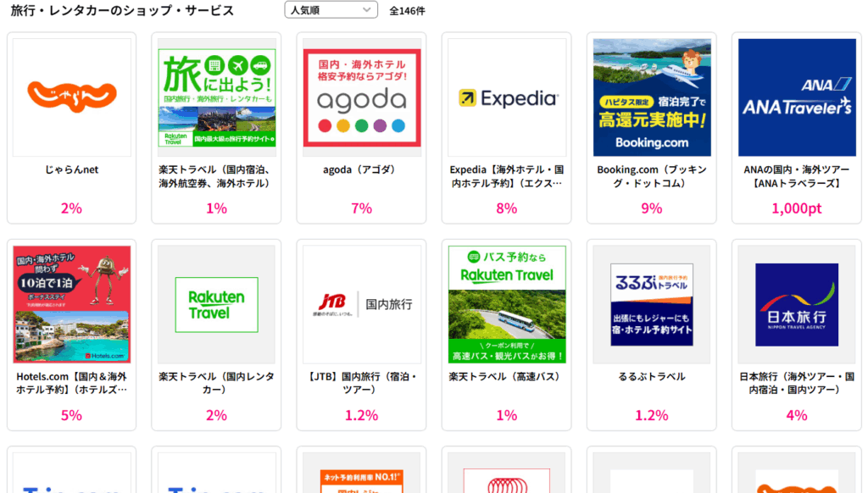Click the 7% rate under agoda
Image resolution: width=868 pixels, height=493 pixels.
pyautogui.click(x=361, y=208)
